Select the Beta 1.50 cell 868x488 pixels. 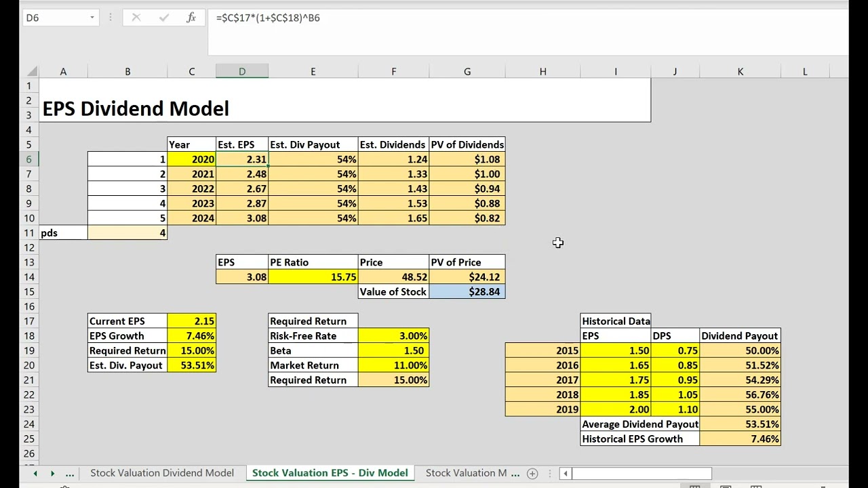(x=393, y=351)
